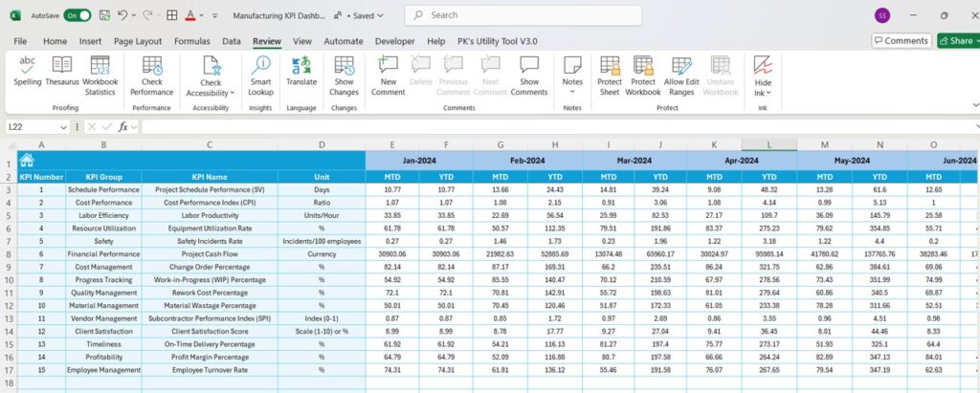Image resolution: width=980 pixels, height=393 pixels.
Task: Expand the Notes dropdown arrow
Action: (572, 93)
